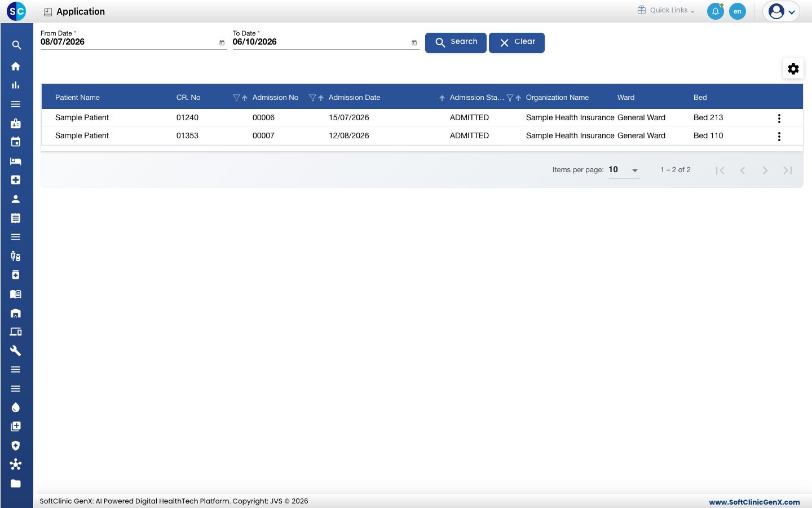This screenshot has height=508, width=812.
Task: Click the wrench tools icon in sidebar
Action: tap(16, 351)
